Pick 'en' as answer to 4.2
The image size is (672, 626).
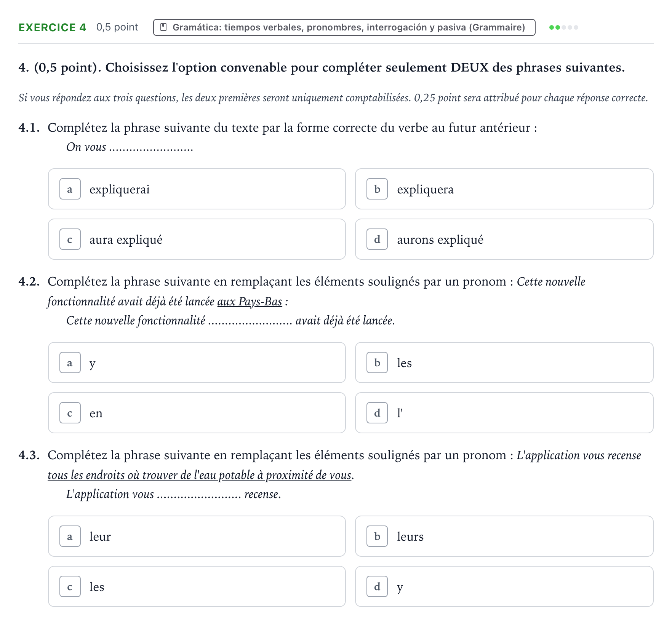[197, 413]
